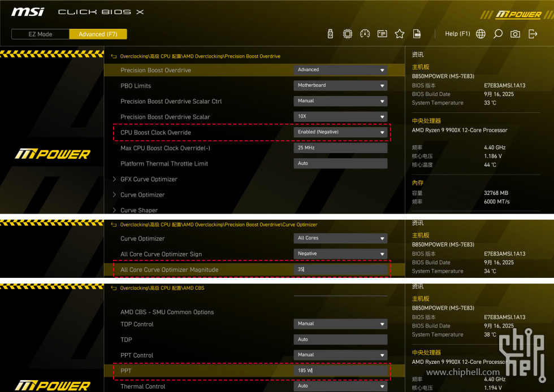The height and width of the screenshot is (392, 554).
Task: Click the USB flash drive icon
Action: pyautogui.click(x=330, y=34)
